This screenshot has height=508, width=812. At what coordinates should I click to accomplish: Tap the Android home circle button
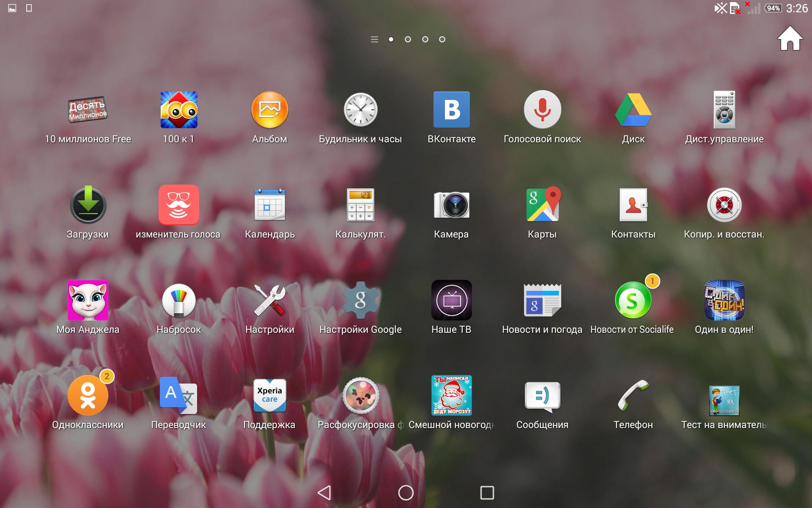pyautogui.click(x=406, y=492)
